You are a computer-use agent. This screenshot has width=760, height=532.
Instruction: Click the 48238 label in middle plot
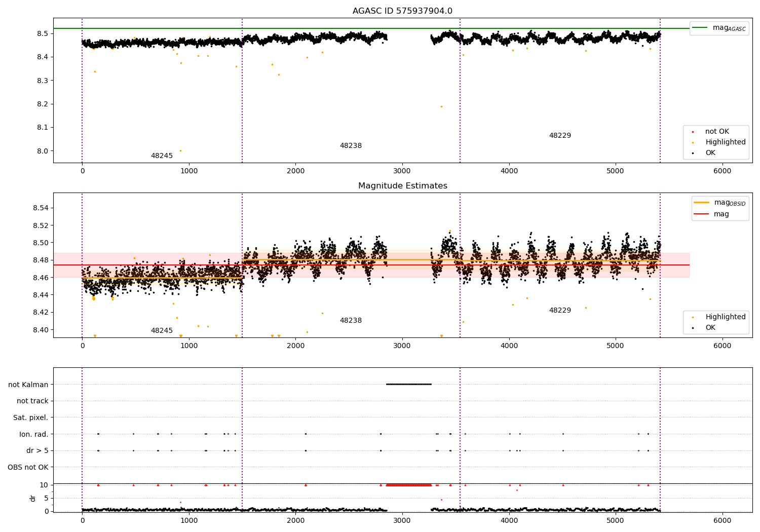pos(351,321)
